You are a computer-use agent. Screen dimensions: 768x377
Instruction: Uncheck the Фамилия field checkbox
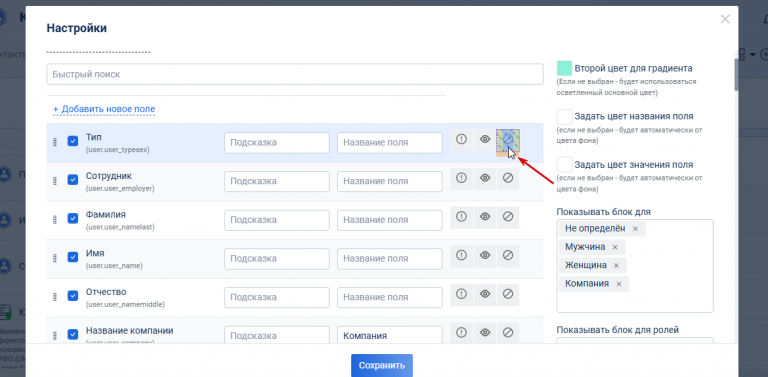(72, 219)
